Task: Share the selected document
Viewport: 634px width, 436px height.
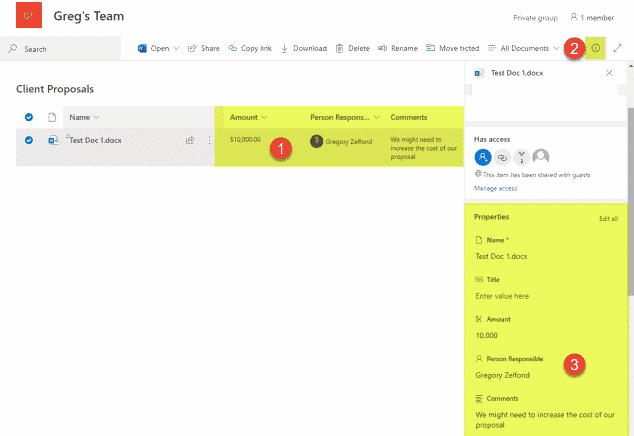Action: click(204, 49)
